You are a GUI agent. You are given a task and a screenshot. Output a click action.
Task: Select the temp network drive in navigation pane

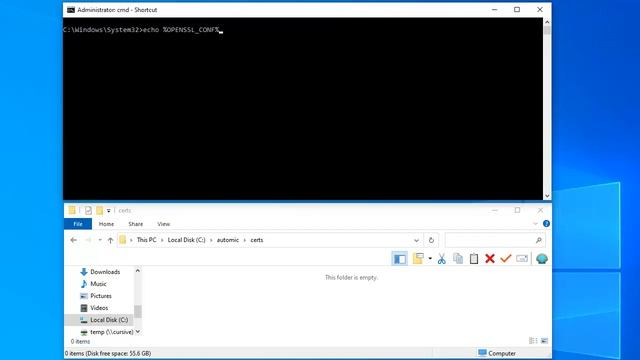(x=107, y=332)
